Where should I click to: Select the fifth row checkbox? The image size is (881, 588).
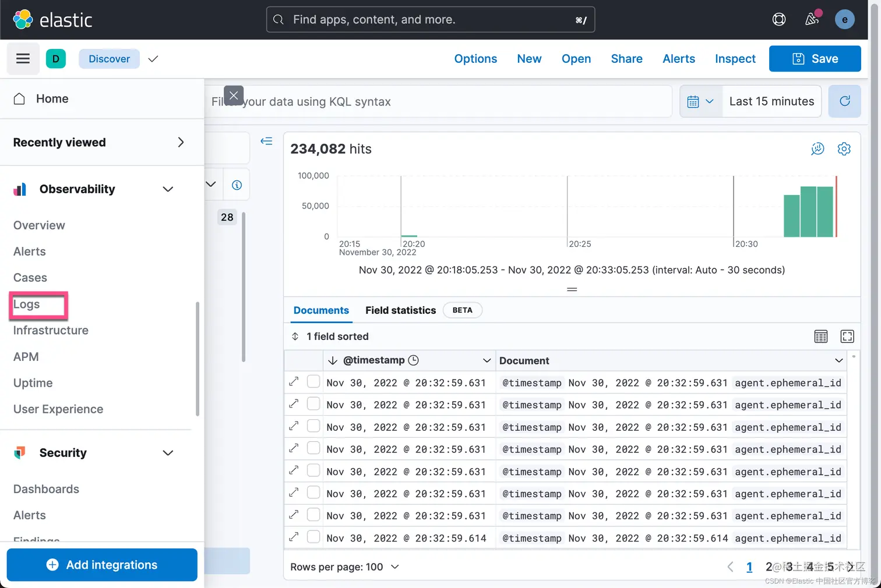click(313, 470)
